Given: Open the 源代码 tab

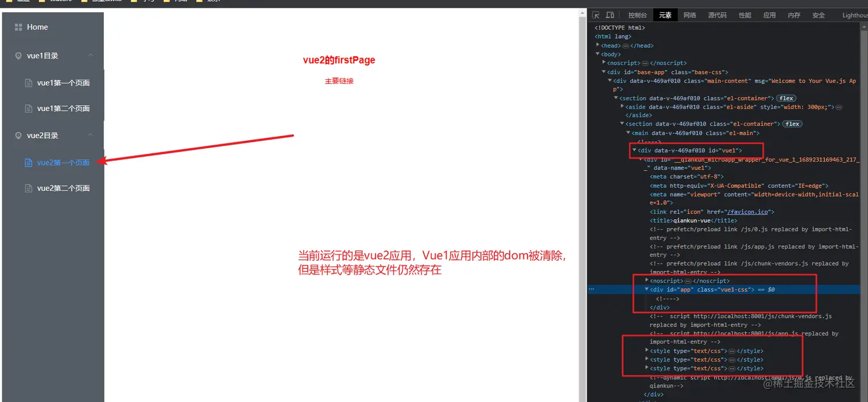Looking at the screenshot, I should (717, 16).
